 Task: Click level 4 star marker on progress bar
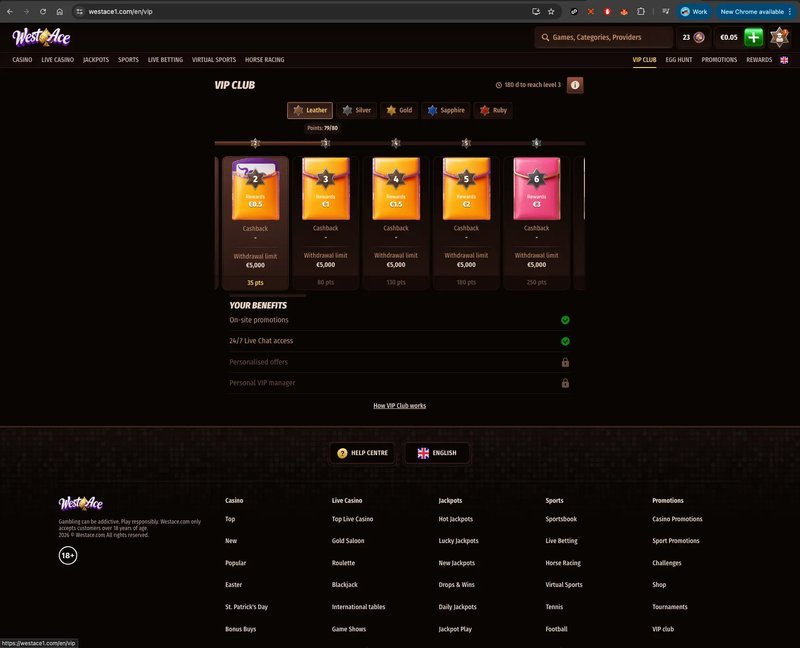(396, 143)
